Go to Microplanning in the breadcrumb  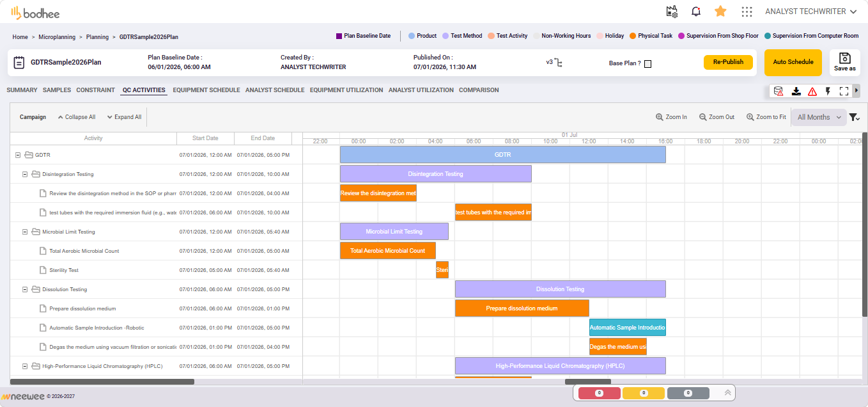pyautogui.click(x=57, y=36)
